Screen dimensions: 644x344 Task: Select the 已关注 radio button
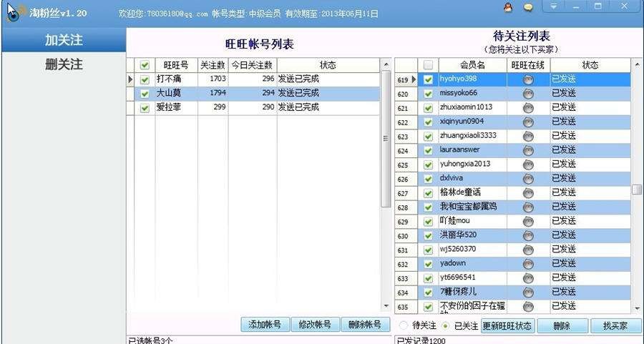pyautogui.click(x=446, y=326)
